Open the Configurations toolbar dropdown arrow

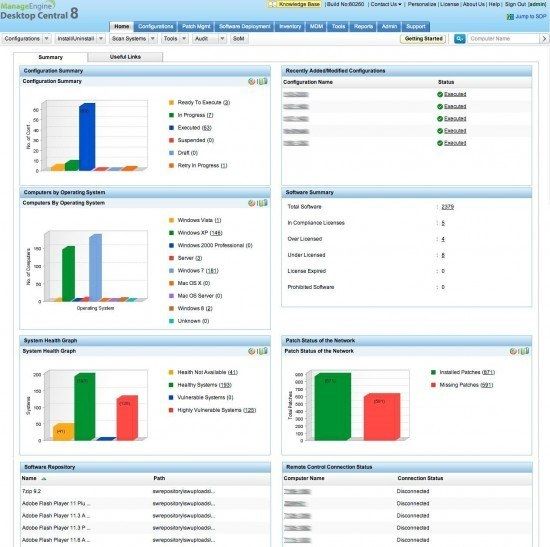[x=47, y=39]
